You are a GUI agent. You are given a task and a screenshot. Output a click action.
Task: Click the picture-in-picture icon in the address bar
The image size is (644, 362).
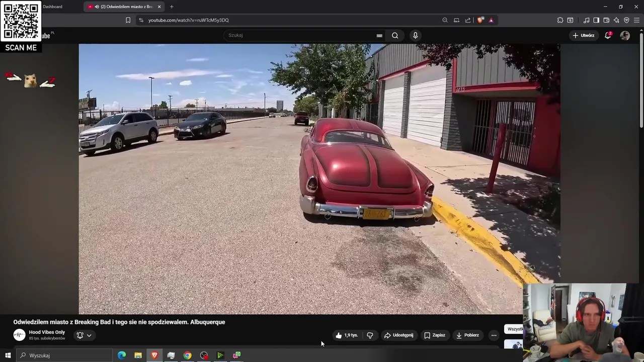click(x=456, y=20)
